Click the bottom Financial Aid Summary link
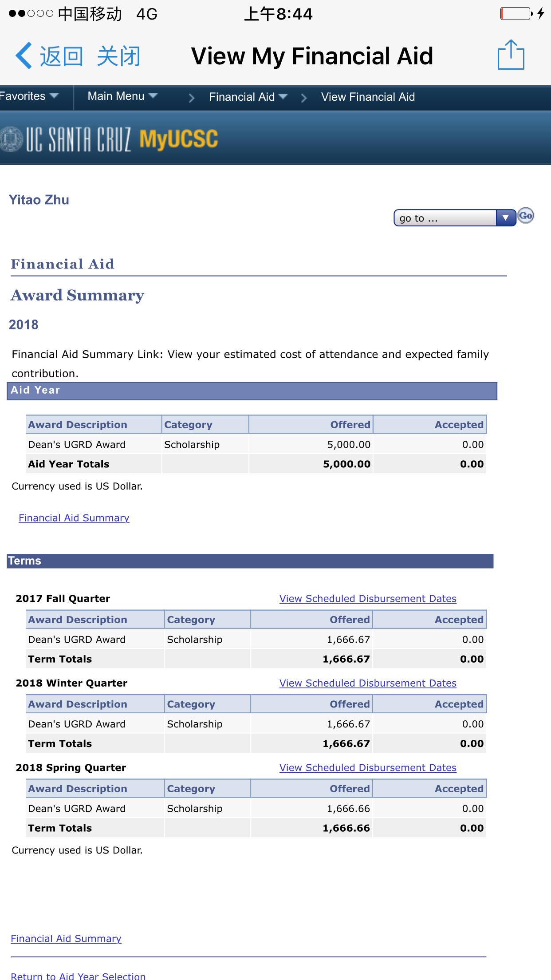The width and height of the screenshot is (551, 980). 66,938
